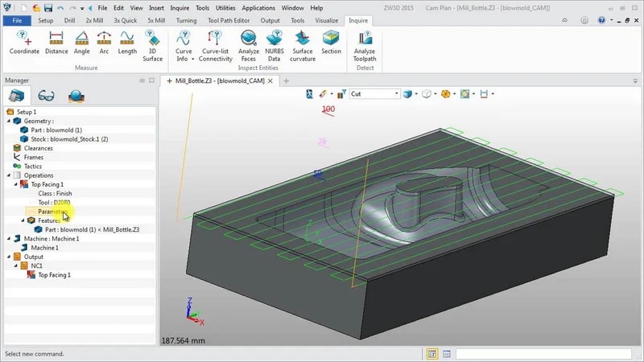Click the Redo arrow icon
The height and width of the screenshot is (362, 644).
point(72,8)
